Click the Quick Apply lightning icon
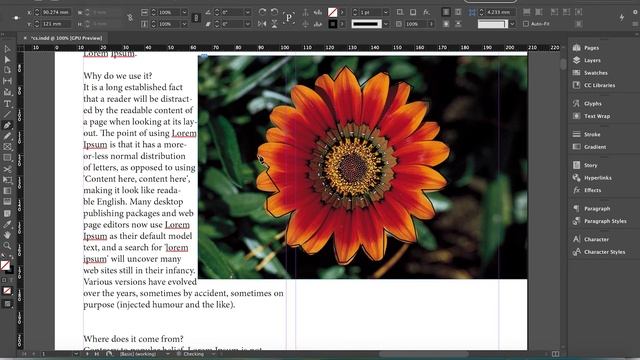The width and height of the screenshot is (640, 360). [x=622, y=17]
